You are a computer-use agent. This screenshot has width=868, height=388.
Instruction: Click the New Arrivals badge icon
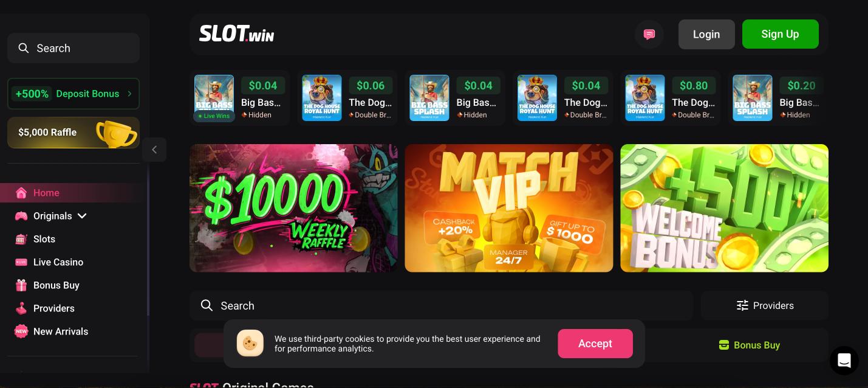point(21,331)
